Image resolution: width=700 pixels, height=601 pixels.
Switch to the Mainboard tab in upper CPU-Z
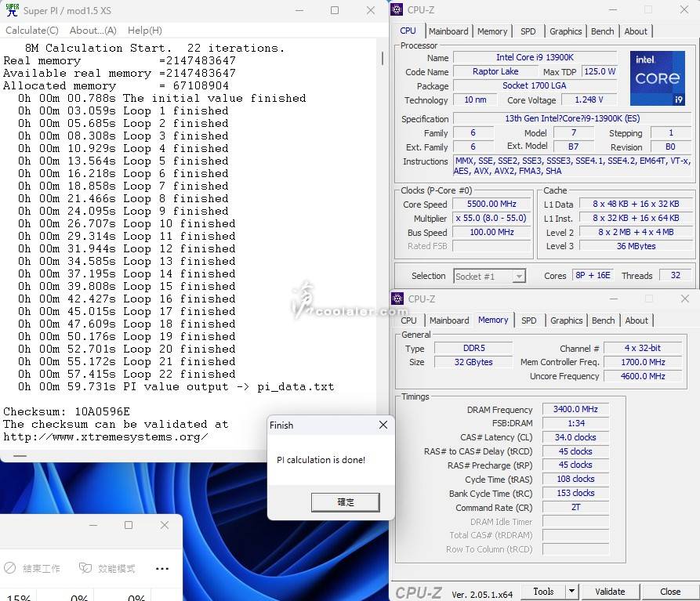coord(448,31)
